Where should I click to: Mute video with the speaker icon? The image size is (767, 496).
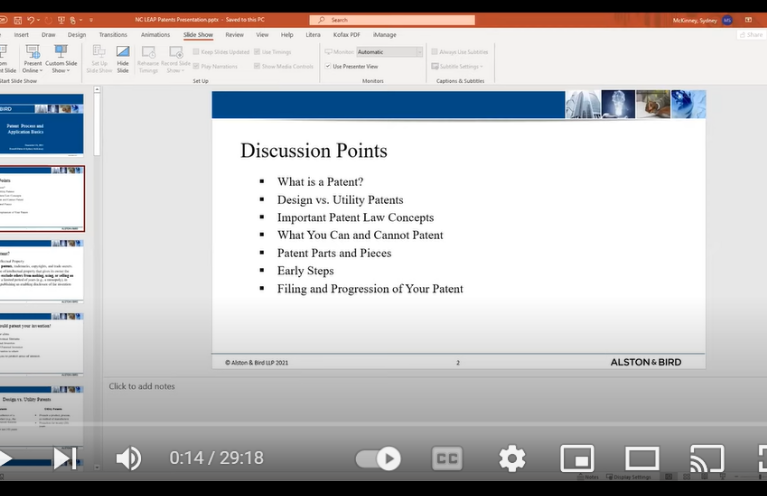pyautogui.click(x=128, y=458)
